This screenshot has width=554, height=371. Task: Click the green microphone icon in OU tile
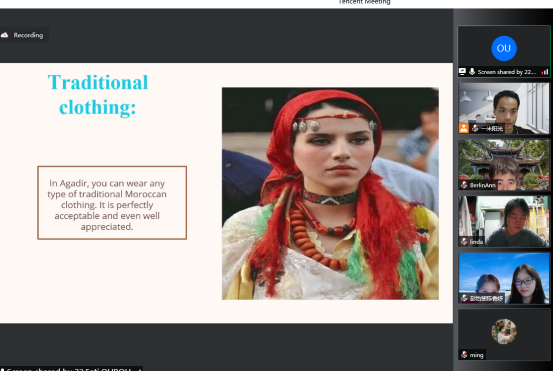coord(472,72)
